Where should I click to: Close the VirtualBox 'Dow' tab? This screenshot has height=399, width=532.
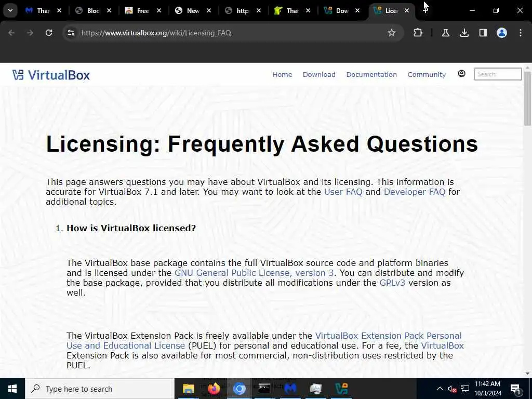coord(357,10)
